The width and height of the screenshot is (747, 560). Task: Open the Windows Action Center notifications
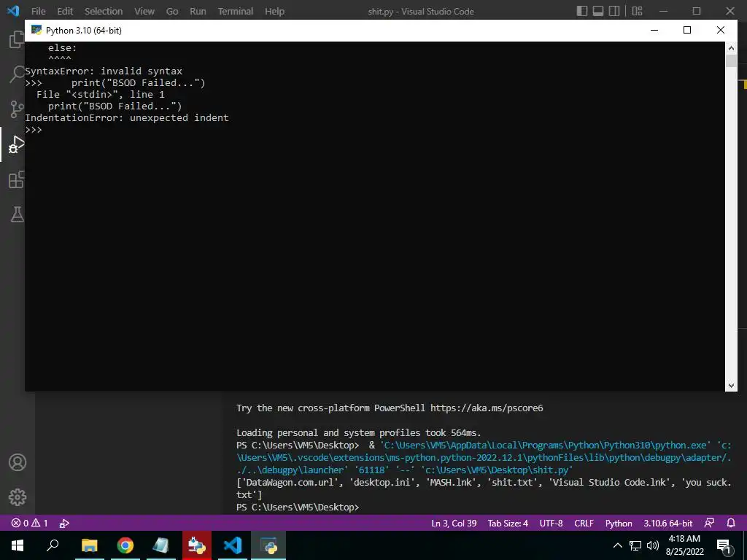click(724, 545)
